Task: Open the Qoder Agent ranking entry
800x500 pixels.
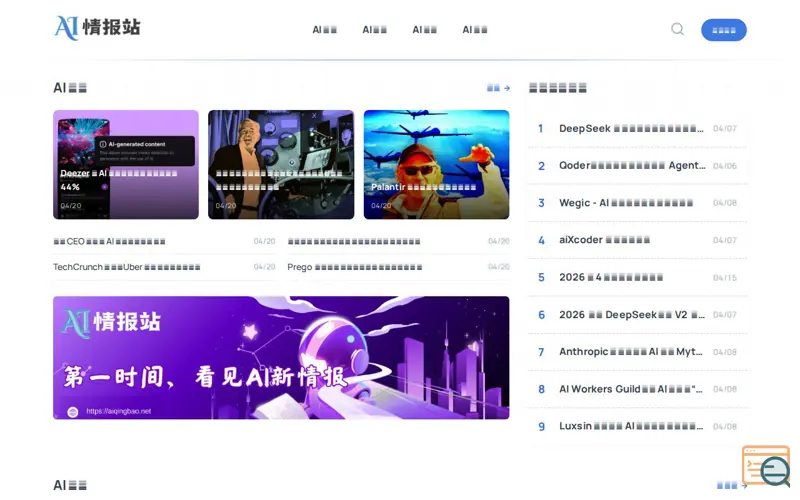Action: [x=638, y=166]
